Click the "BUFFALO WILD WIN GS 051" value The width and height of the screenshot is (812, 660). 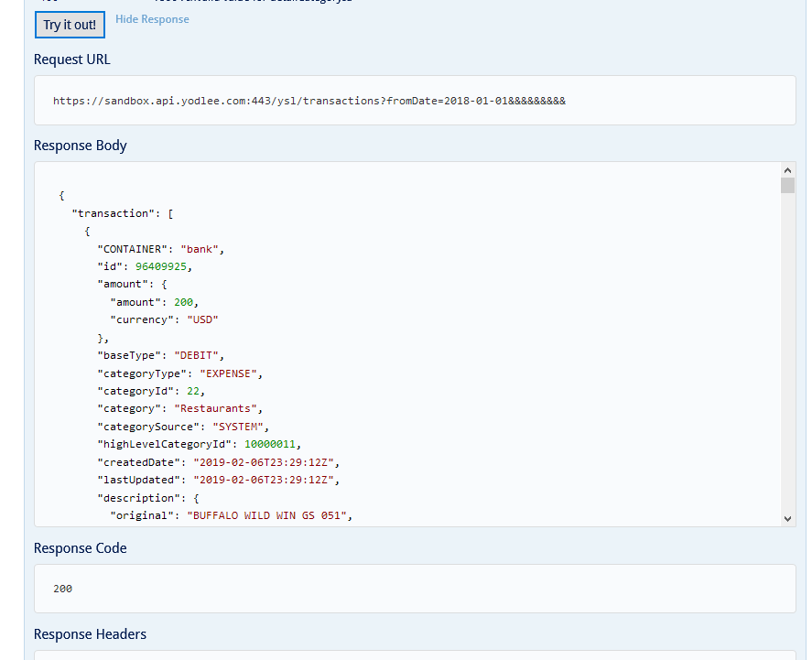[266, 515]
